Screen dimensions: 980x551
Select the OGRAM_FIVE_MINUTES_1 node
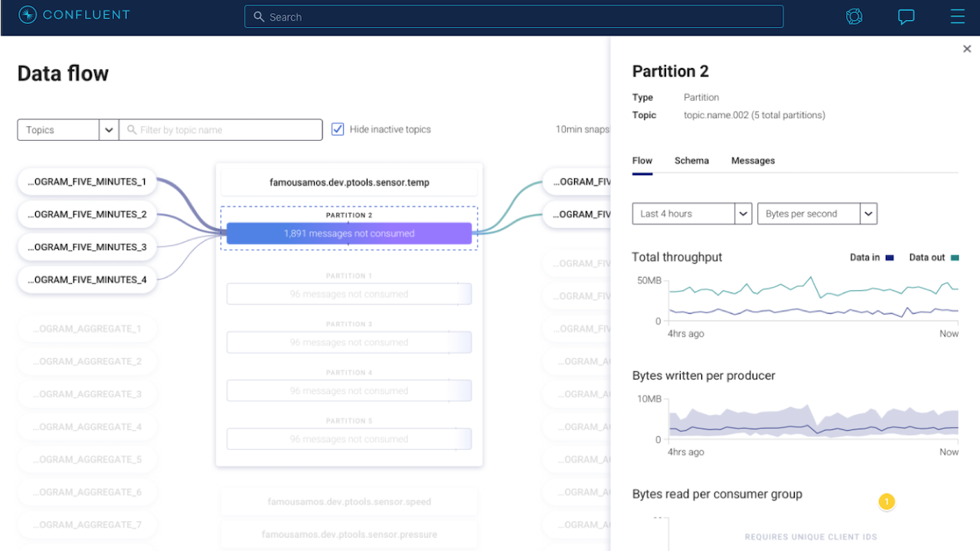(x=87, y=182)
